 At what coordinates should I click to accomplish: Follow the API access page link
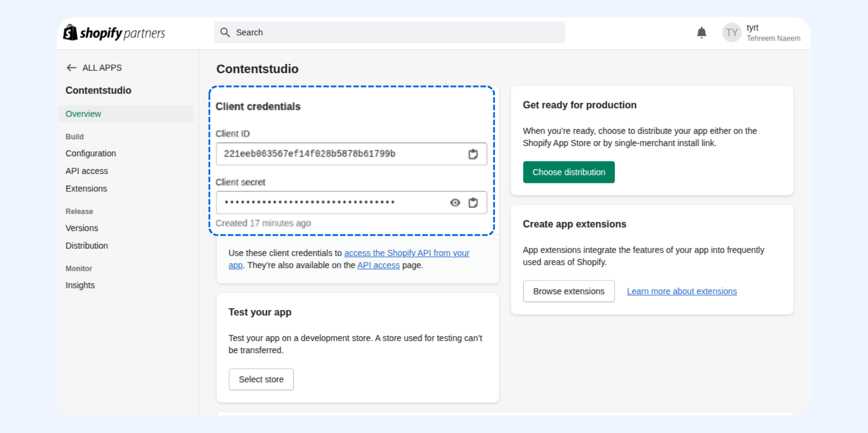(x=378, y=265)
